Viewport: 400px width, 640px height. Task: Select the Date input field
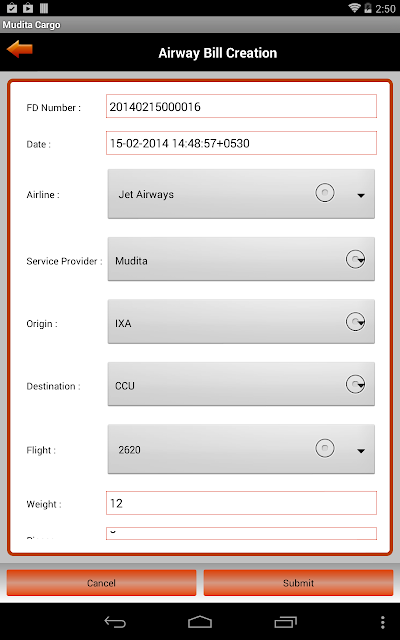click(x=241, y=143)
